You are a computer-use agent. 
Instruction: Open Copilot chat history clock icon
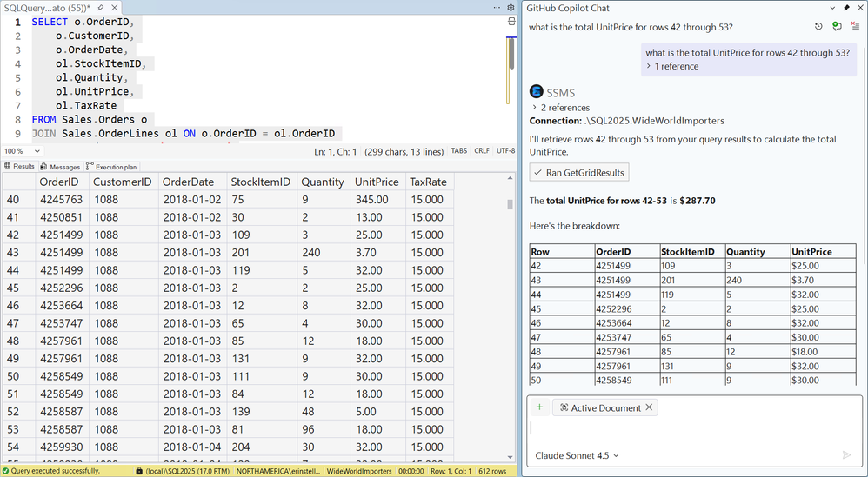tap(818, 27)
